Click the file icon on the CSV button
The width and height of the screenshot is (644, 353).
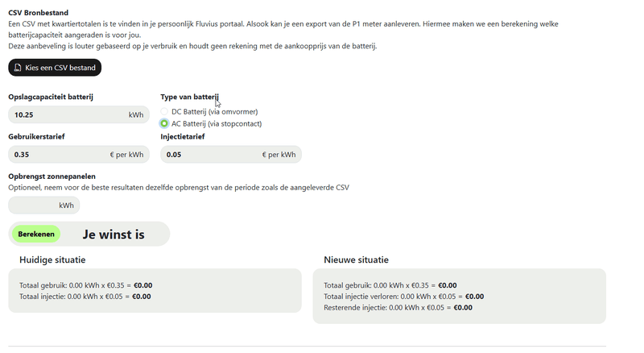pyautogui.click(x=18, y=68)
